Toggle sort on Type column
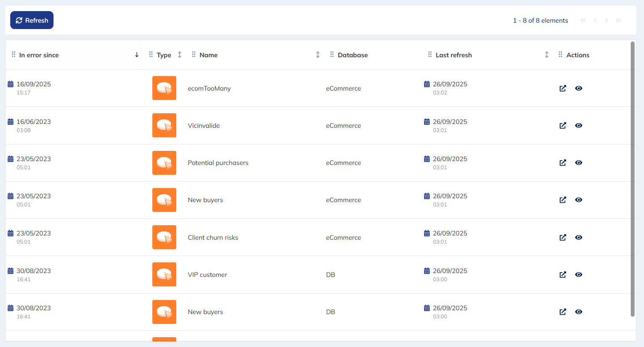The height and width of the screenshot is (347, 644). (180, 55)
